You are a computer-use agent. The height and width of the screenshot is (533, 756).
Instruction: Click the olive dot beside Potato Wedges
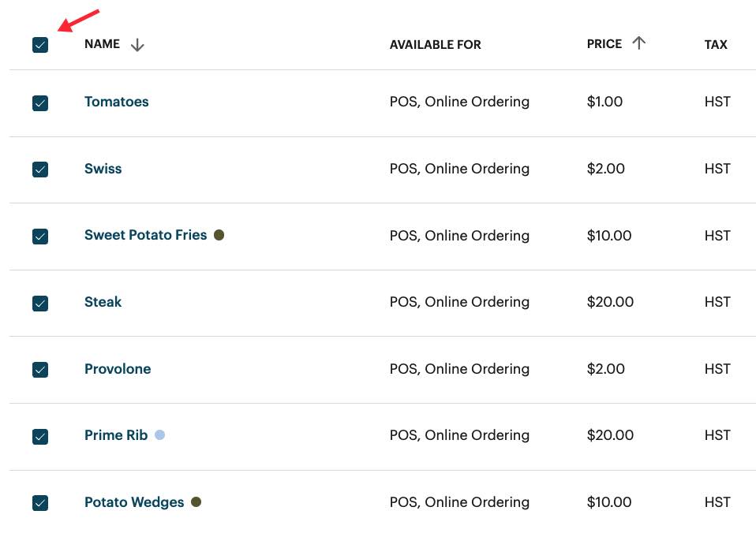pos(196,501)
